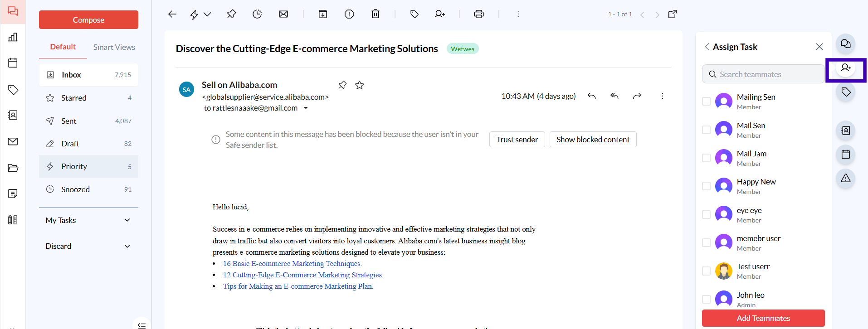Switch to the Smart Views tab
The width and height of the screenshot is (868, 329).
114,47
